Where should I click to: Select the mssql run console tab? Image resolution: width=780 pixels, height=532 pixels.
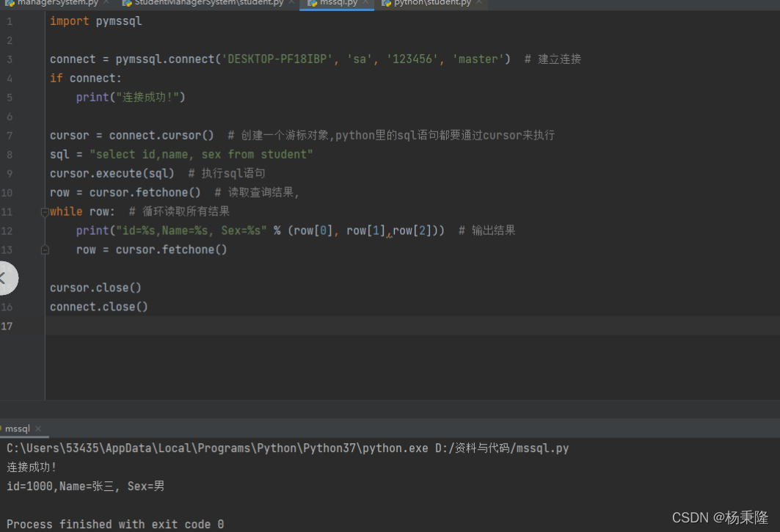pos(18,429)
